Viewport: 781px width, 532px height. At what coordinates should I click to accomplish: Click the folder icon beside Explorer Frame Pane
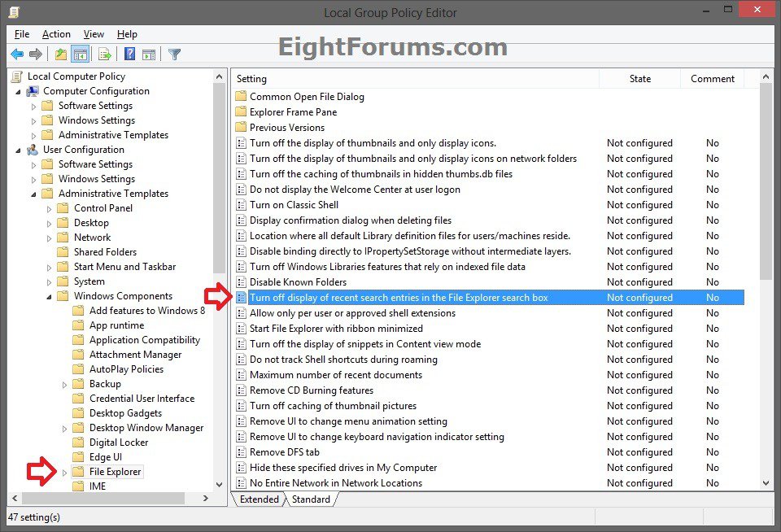(x=241, y=111)
